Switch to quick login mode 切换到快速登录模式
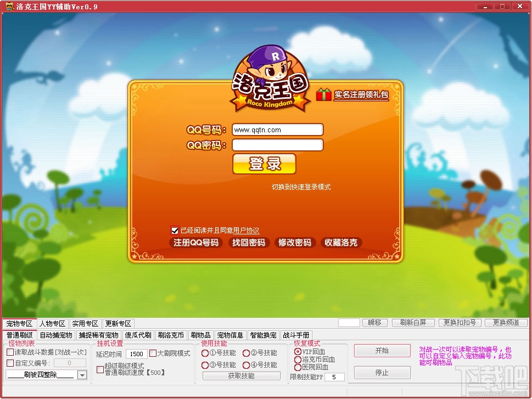This screenshot has width=532, height=399. [x=301, y=187]
